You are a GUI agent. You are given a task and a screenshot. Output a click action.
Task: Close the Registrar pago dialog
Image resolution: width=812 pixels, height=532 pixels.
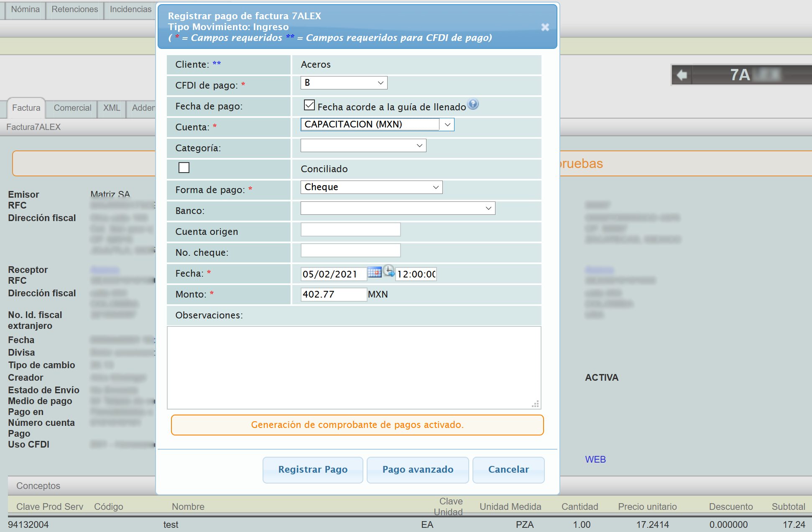click(x=545, y=27)
